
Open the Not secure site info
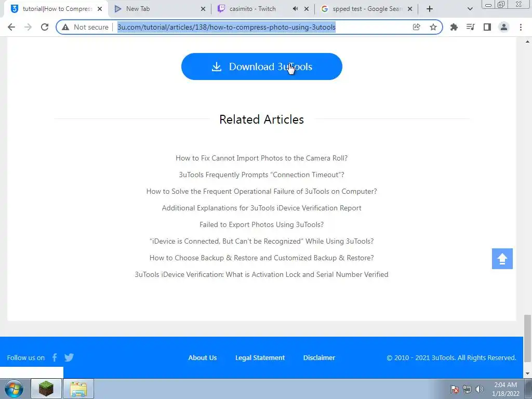[85, 27]
